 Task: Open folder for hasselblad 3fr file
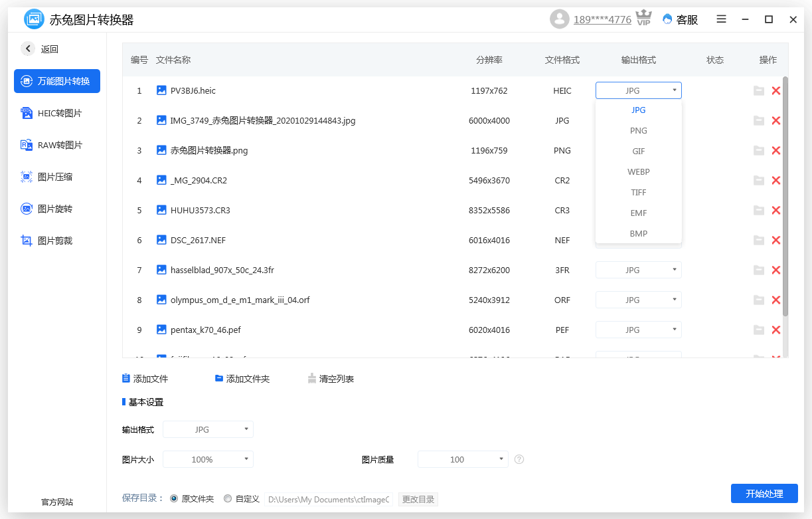click(x=759, y=270)
